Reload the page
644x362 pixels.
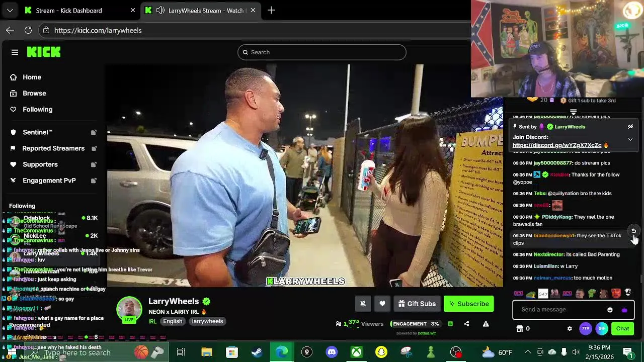pos(28,30)
